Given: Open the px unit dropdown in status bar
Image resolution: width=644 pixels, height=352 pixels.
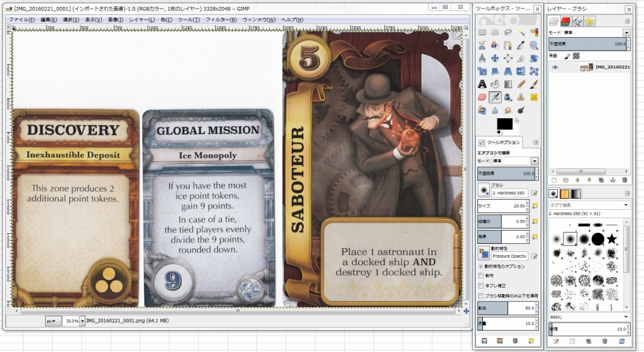Looking at the screenshot, I should 53,321.
